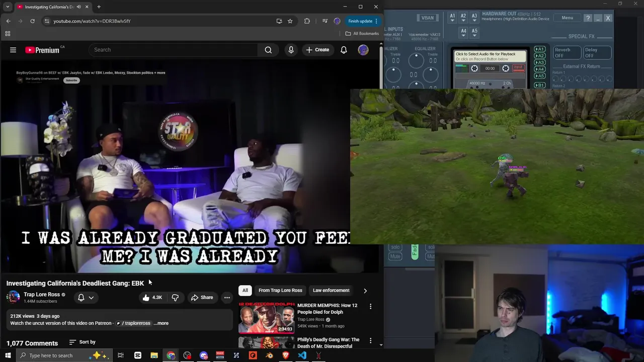Toggle Voicemeeter Reverb OFF button
The height and width of the screenshot is (362, 644).
[x=568, y=53]
